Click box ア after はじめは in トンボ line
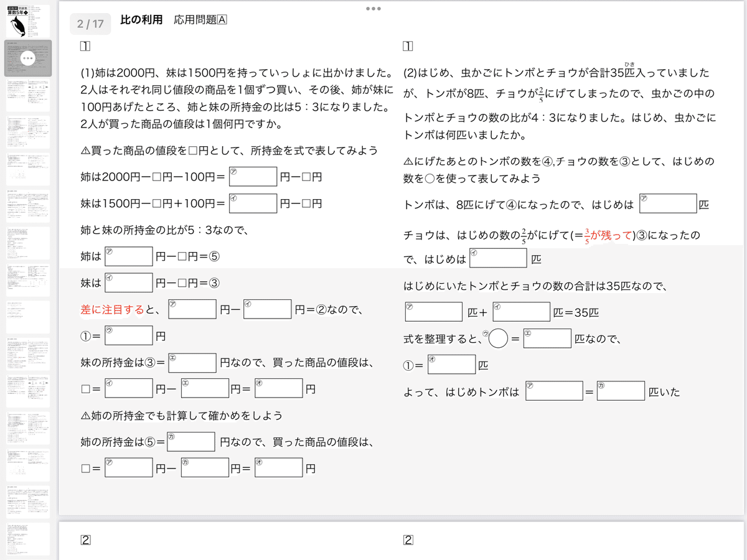The image size is (747, 560). click(667, 204)
